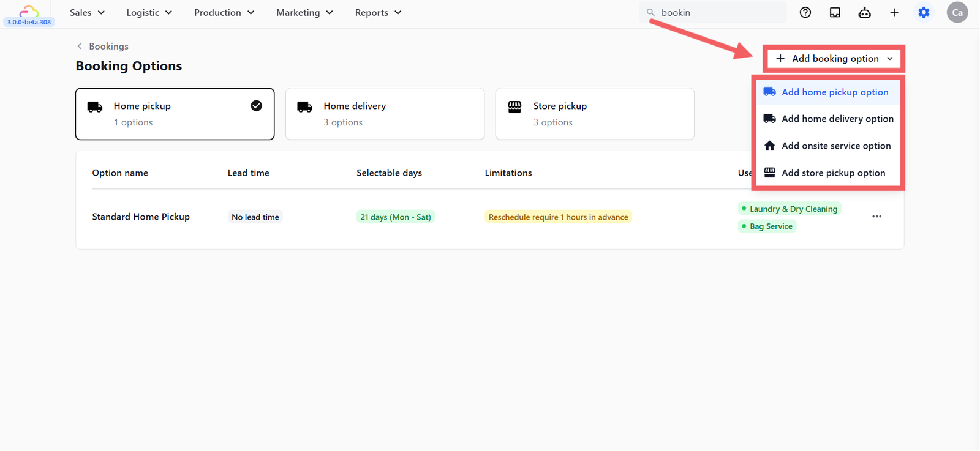980x451 pixels.
Task: Click the Laundry & Dry Cleaning green tag
Action: coord(790,209)
